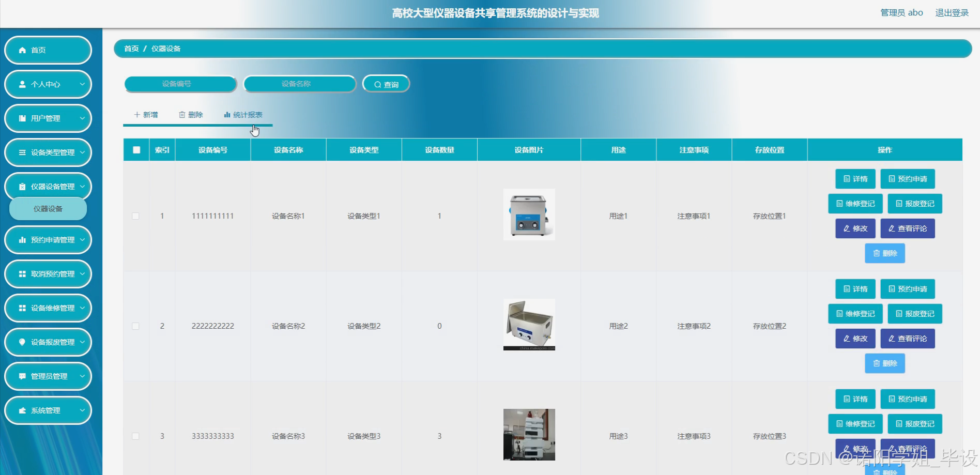Screen dimensions: 980x475
Task: Check the checkbox for device 2222222222
Action: tap(136, 326)
